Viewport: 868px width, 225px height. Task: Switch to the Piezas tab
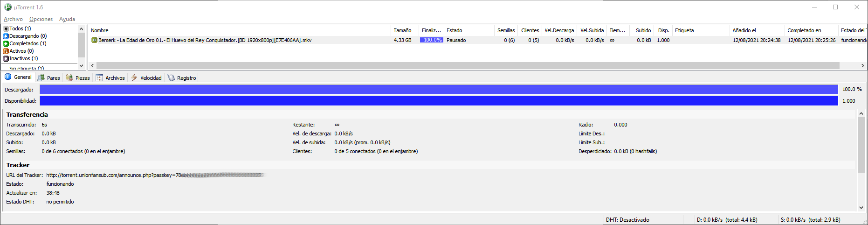(78, 77)
